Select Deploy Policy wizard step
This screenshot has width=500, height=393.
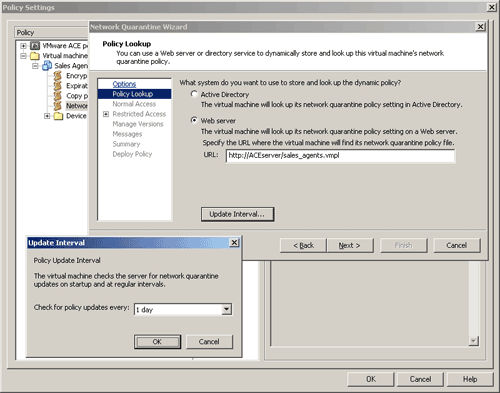[132, 154]
